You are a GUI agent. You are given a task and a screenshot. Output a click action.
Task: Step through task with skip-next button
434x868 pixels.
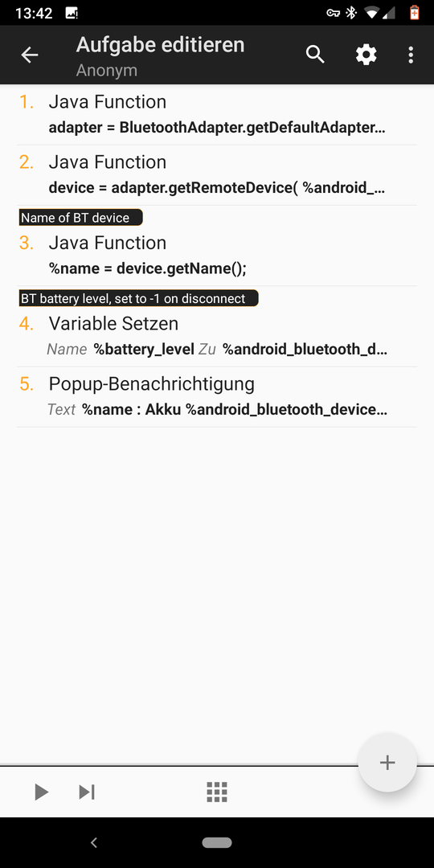87,792
